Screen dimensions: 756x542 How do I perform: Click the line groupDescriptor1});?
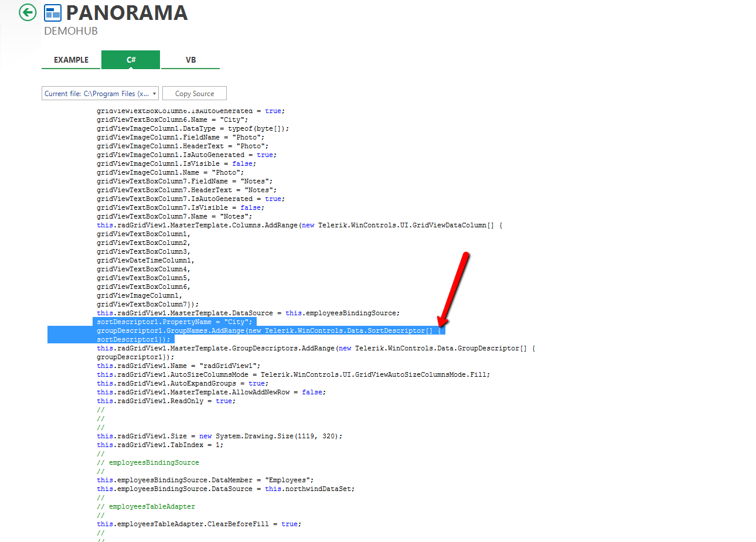click(x=135, y=357)
